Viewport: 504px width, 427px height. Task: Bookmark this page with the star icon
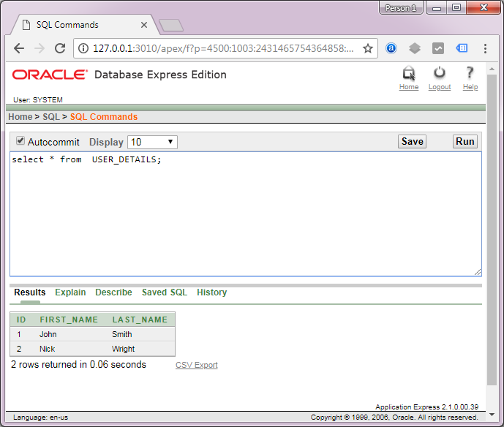coord(368,48)
